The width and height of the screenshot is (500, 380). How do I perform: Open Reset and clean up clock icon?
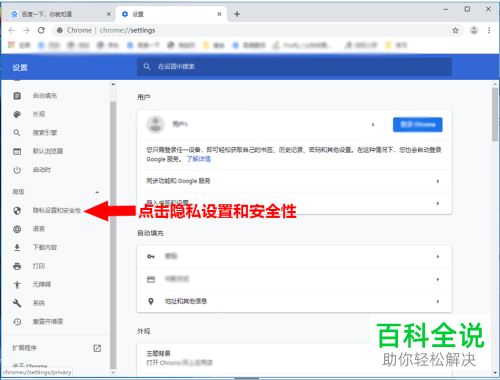[x=17, y=322]
